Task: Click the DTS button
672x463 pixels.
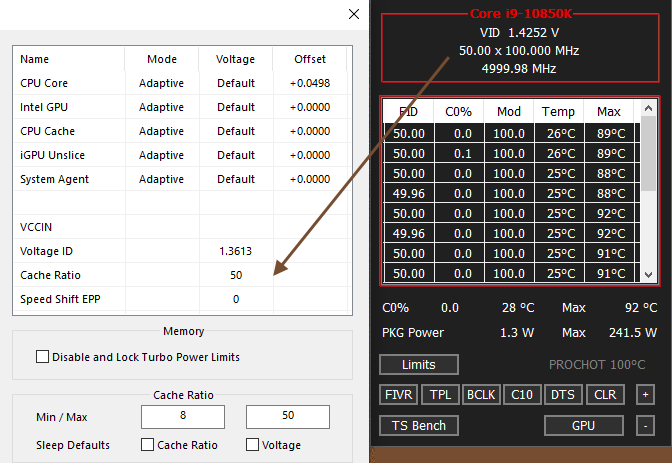Action: point(563,394)
